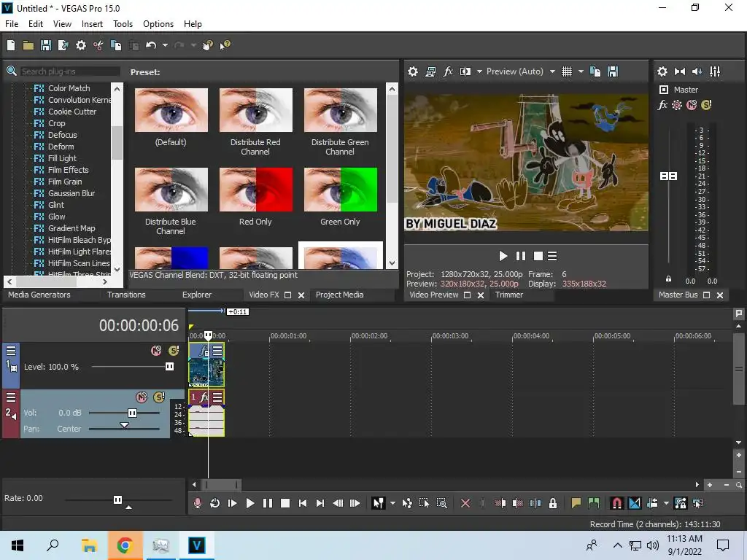Open Split Screen View dropdown arrow
The height and width of the screenshot is (560, 747).
[x=479, y=71]
